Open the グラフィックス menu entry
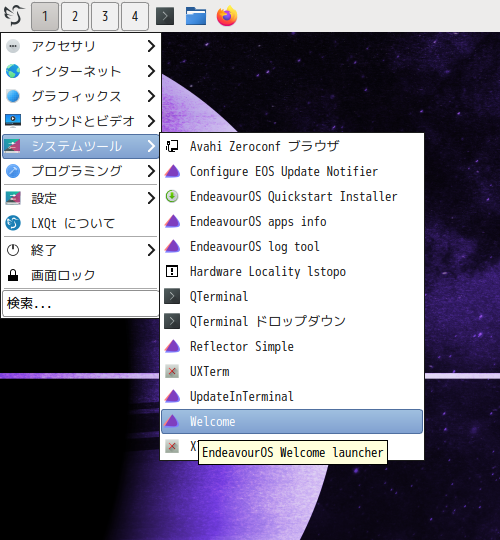 point(81,96)
